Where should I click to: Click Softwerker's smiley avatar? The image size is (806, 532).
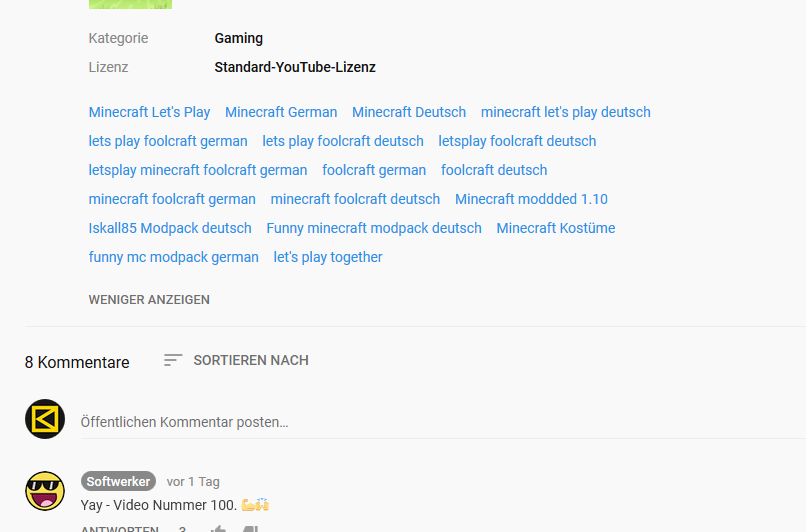45,491
